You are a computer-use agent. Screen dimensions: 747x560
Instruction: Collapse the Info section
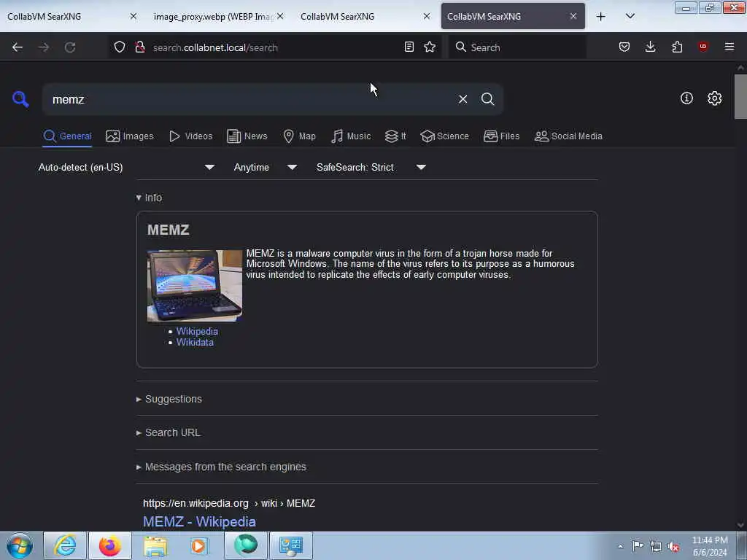[x=149, y=198]
